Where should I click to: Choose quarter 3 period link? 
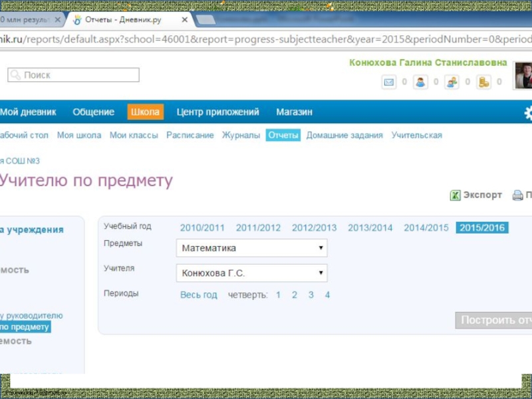pos(311,295)
